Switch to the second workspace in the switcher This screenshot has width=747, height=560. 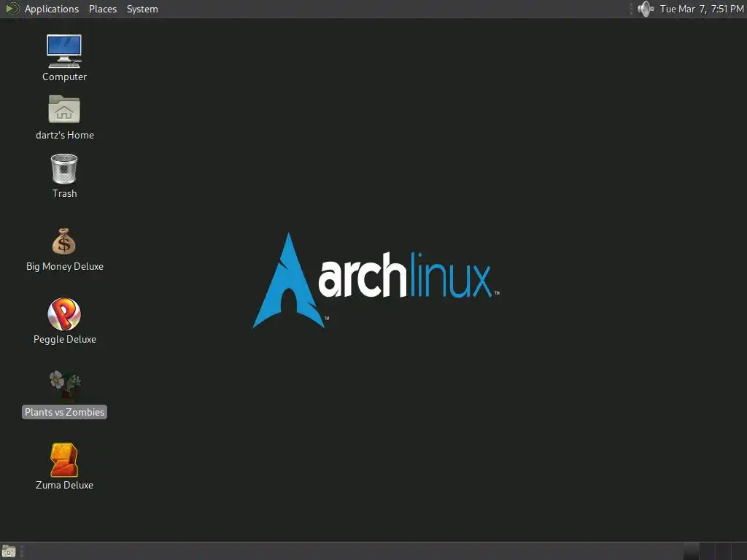[708, 551]
